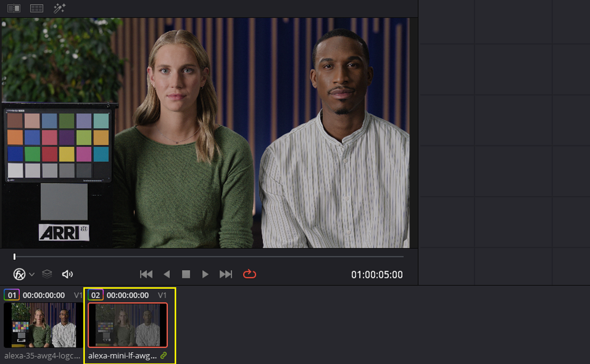This screenshot has height=364, width=590.
Task: Click the alexa-35-awg4-logc clip name
Action: (43, 356)
